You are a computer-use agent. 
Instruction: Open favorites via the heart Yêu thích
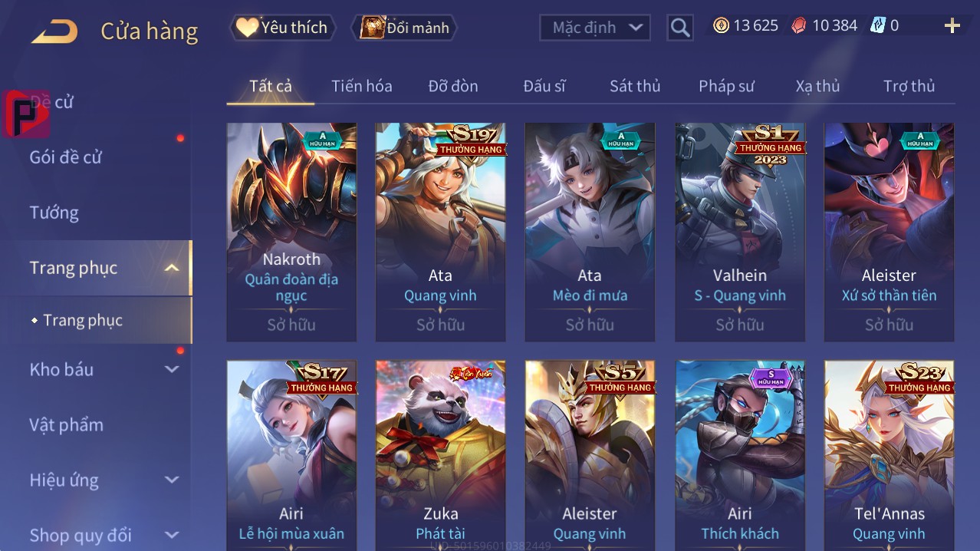[282, 28]
